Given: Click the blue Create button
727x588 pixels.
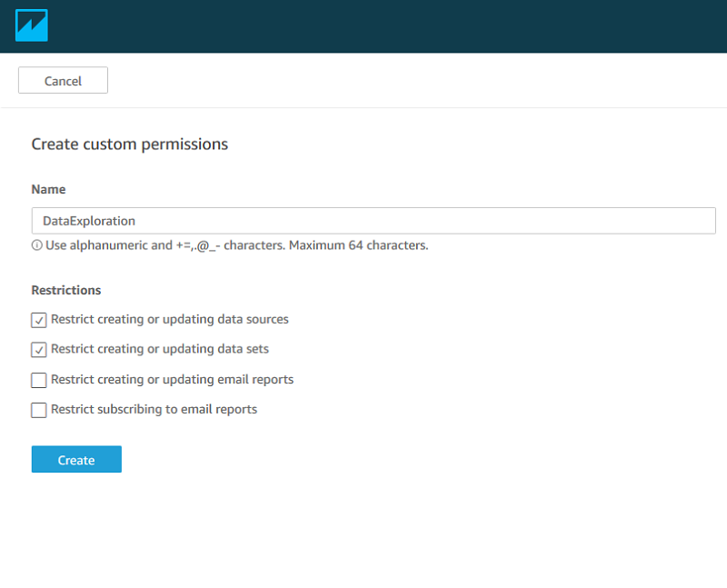Looking at the screenshot, I should (x=76, y=459).
